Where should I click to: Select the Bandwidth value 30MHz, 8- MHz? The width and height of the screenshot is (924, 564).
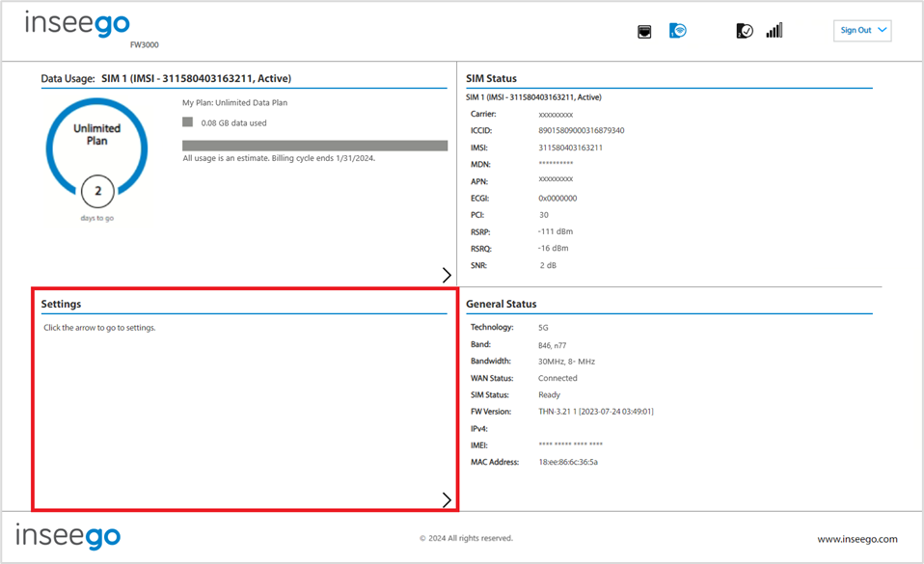566,362
